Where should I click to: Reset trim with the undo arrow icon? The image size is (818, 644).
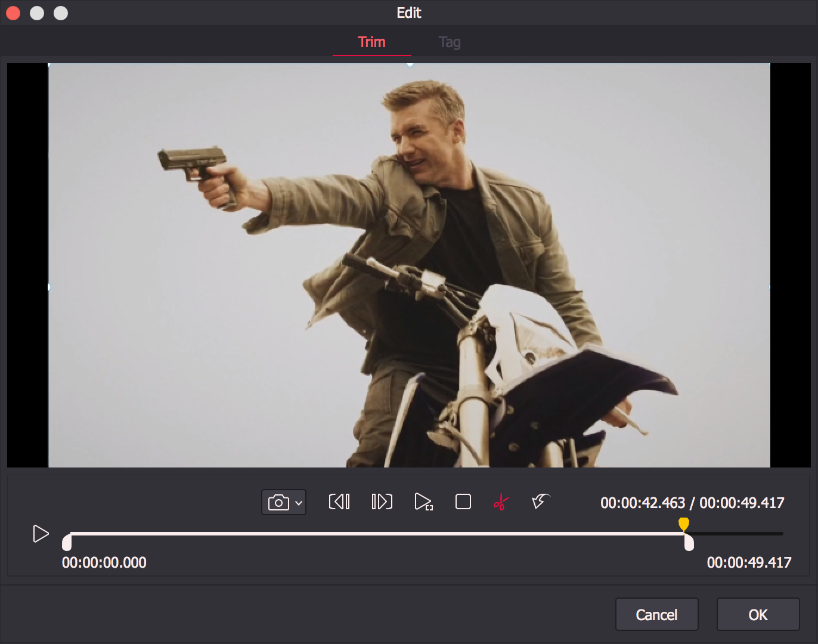[x=541, y=501]
